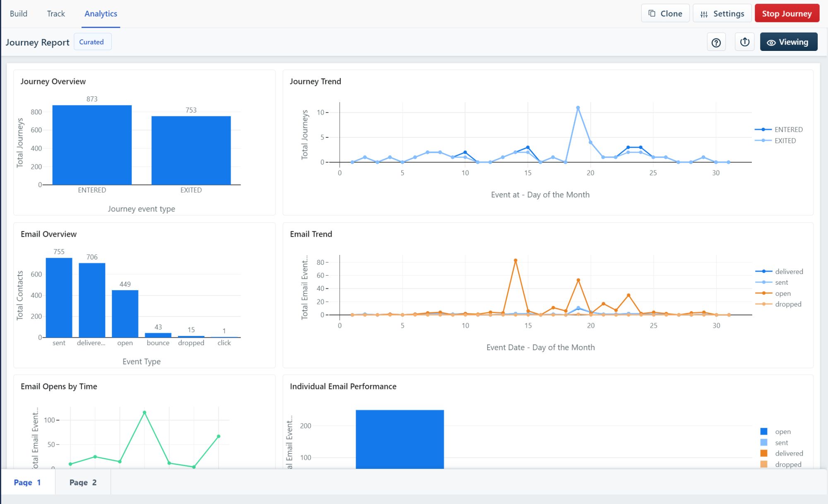Clone this journey
The height and width of the screenshot is (504, 828).
(x=665, y=13)
